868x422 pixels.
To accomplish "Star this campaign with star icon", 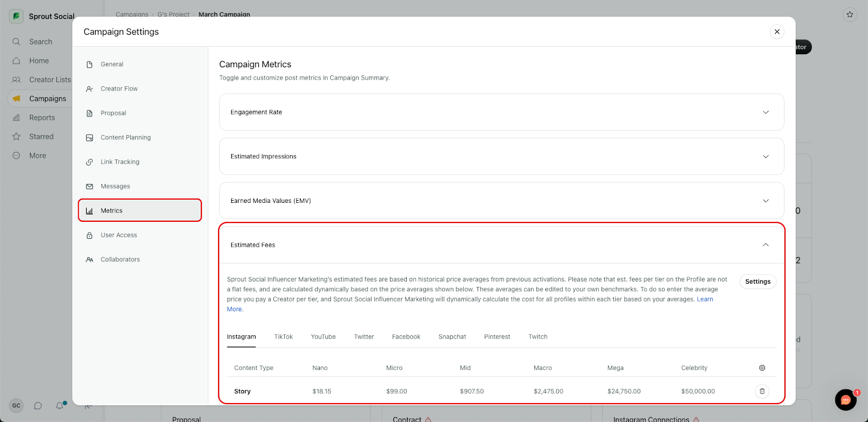I will pyautogui.click(x=850, y=15).
